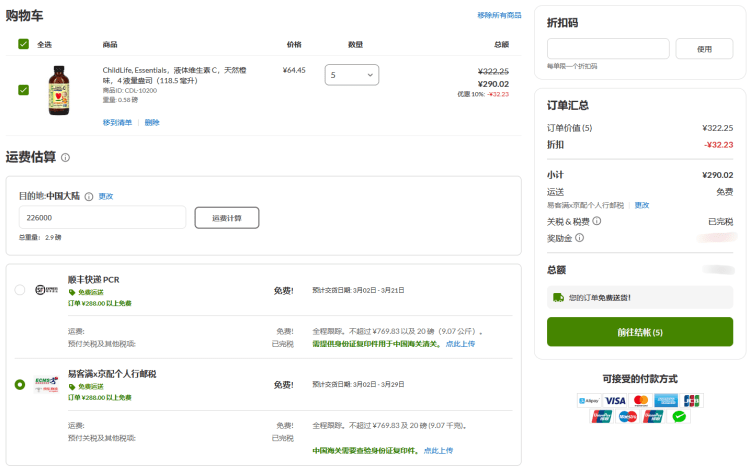Click the American Express payment icon
The height and width of the screenshot is (472, 750).
point(666,401)
